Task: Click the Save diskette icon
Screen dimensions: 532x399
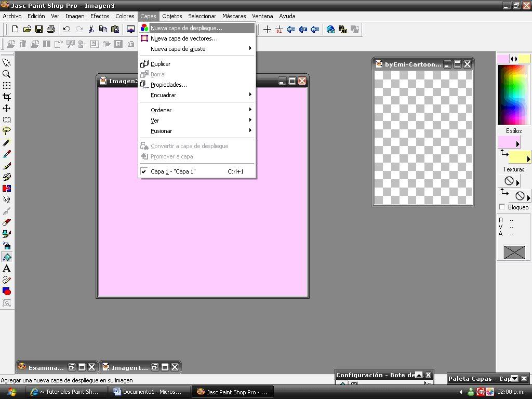Action: coord(39,29)
